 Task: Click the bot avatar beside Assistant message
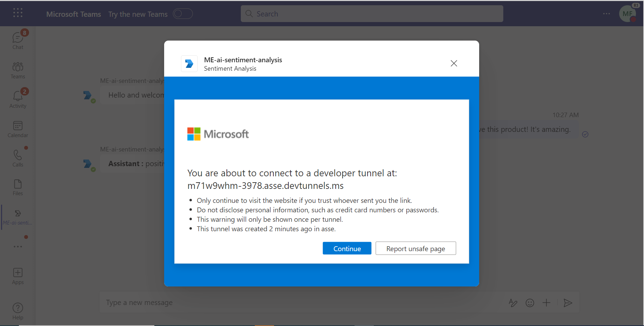(x=88, y=164)
